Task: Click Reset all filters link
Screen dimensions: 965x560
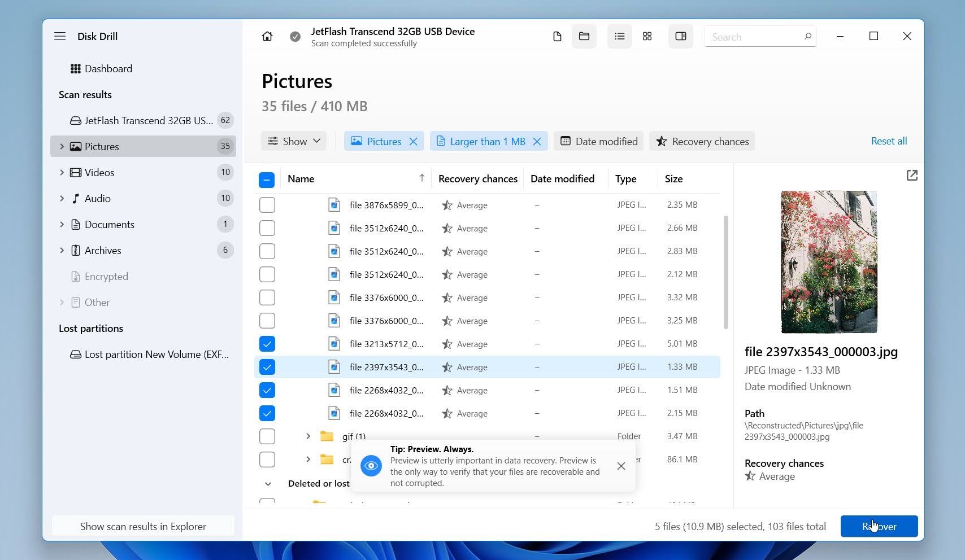Action: [x=889, y=141]
